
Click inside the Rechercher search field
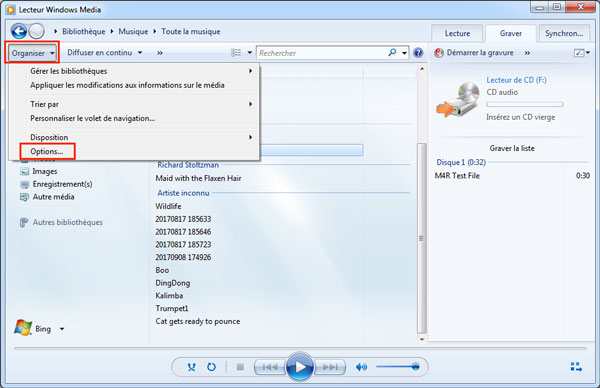click(x=321, y=53)
